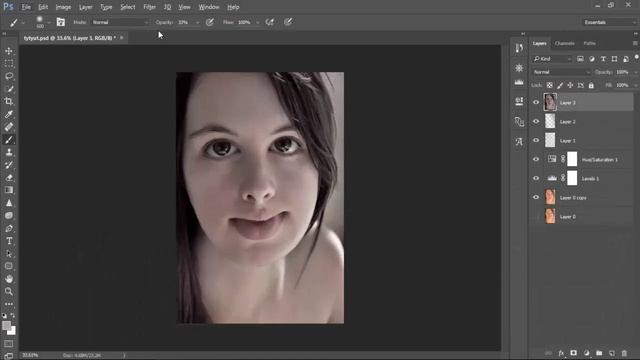Toggle lock all padlock icon
Viewport: 640px width, 360px height.
[x=591, y=85]
